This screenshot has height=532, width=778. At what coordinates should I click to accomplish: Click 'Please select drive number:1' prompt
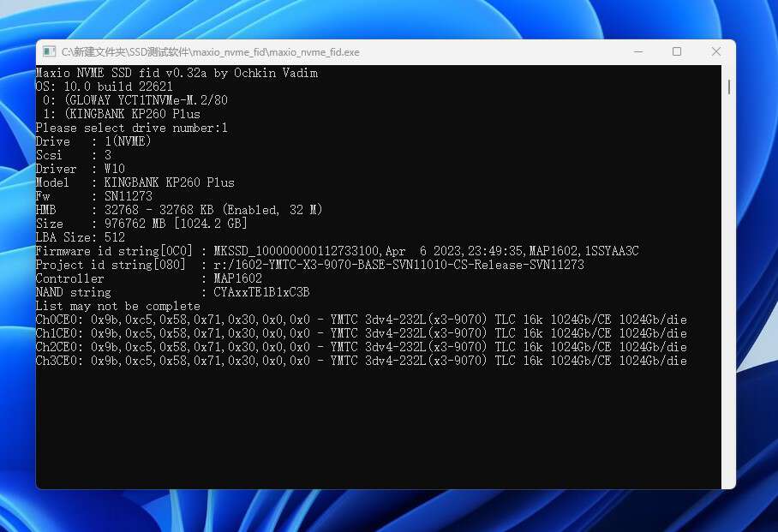[131, 128]
